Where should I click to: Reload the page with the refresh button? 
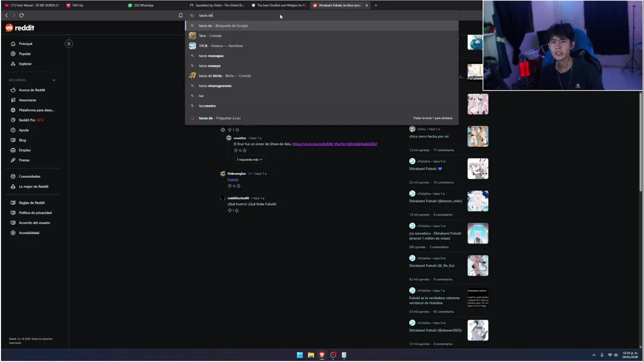[22, 15]
